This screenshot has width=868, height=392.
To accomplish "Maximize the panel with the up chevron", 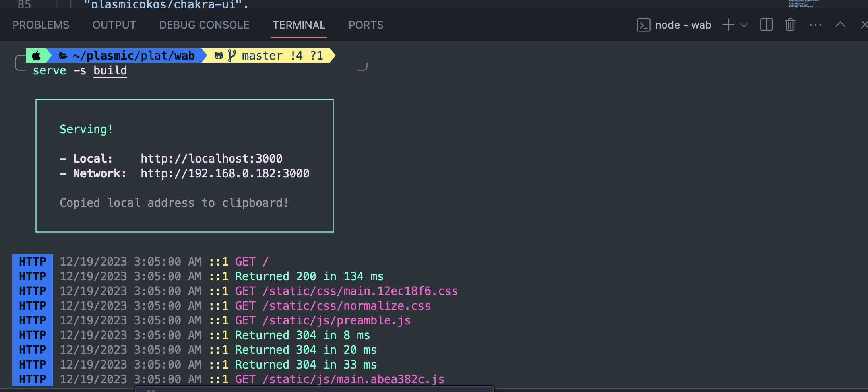I will pos(840,25).
